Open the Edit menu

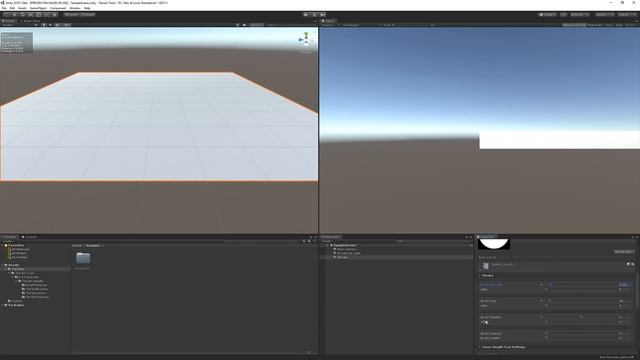[12, 8]
